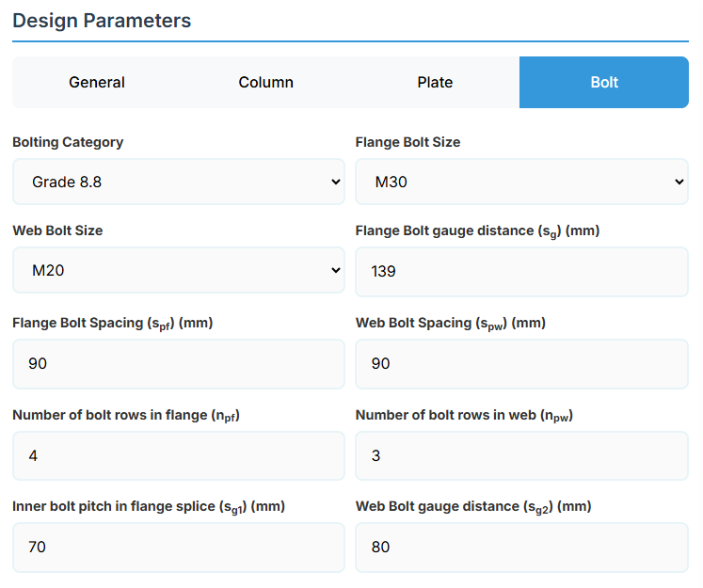This screenshot has height=588, width=703.
Task: Click the Flange Bolt Spacing label
Action: point(112,323)
